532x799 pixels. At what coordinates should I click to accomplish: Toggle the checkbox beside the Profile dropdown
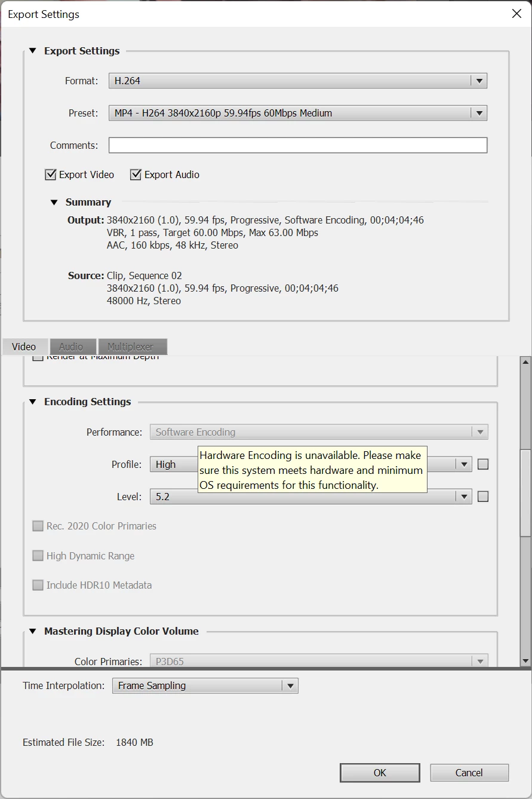[x=483, y=464]
